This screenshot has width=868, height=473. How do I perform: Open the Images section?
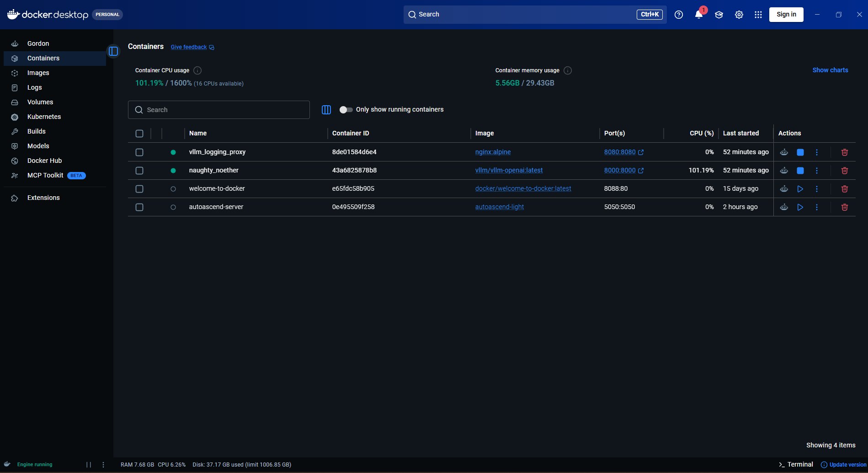55,73
